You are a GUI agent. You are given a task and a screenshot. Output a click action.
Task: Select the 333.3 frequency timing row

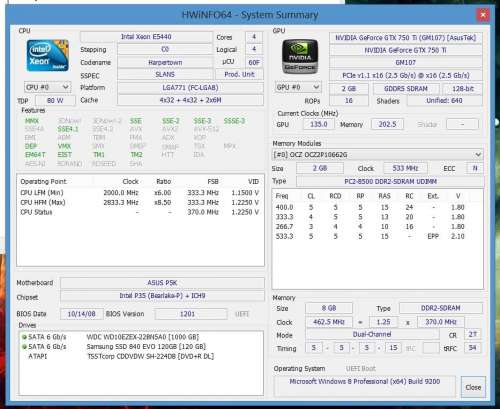point(370,217)
